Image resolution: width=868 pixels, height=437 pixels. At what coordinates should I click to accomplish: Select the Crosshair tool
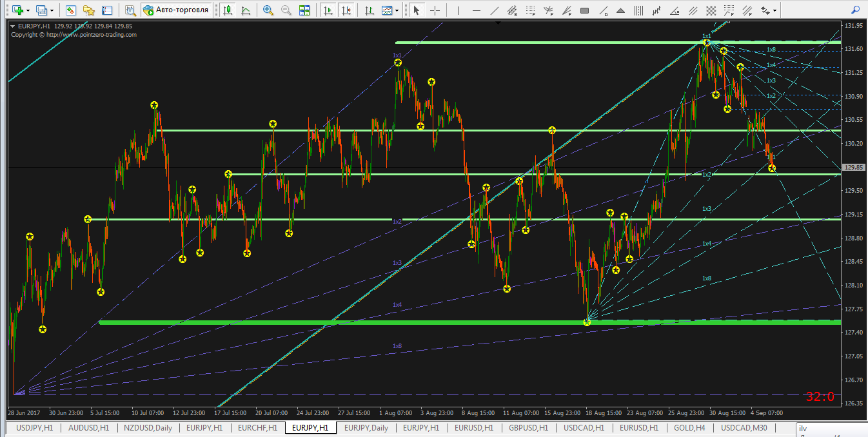435,10
